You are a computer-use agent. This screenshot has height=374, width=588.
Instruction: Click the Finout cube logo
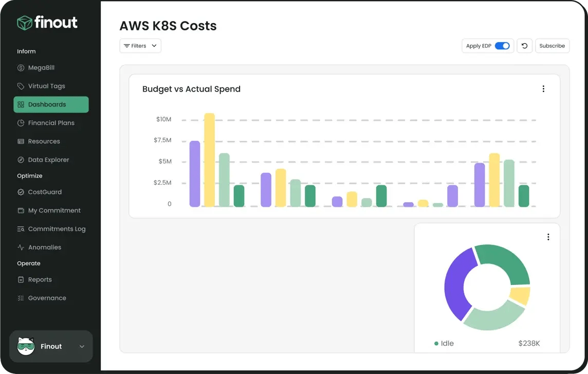point(24,23)
